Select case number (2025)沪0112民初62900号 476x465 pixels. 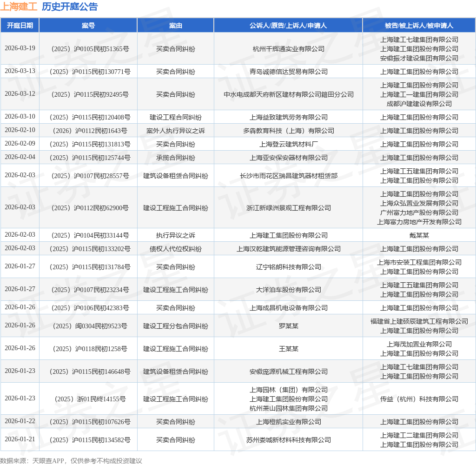90,208
